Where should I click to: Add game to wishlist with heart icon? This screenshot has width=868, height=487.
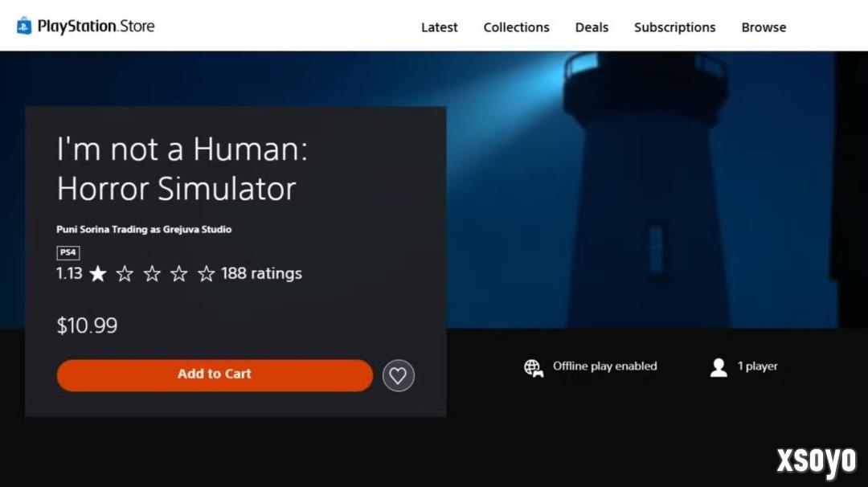(398, 375)
